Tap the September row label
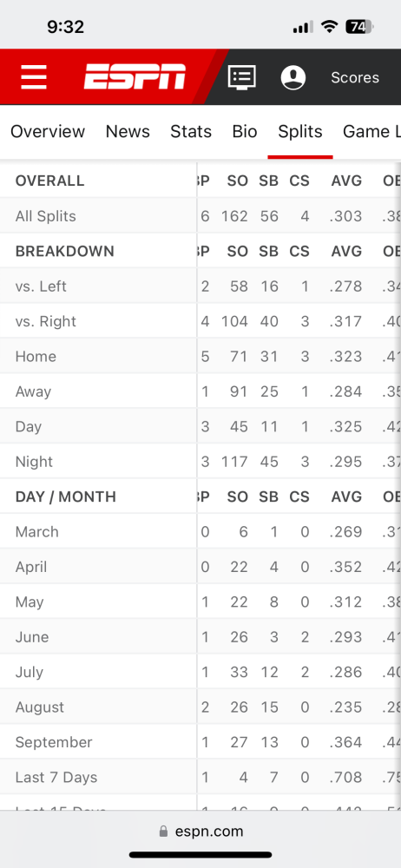Image resolution: width=401 pixels, height=868 pixels. point(54,742)
